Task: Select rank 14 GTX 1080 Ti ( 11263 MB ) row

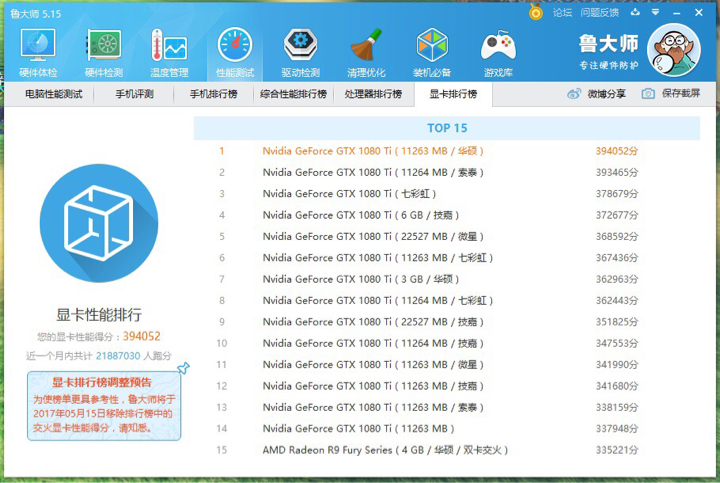Action: (x=447, y=429)
